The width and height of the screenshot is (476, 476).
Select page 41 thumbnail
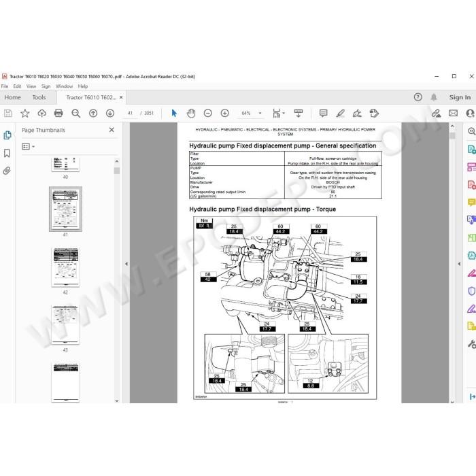tap(65, 209)
